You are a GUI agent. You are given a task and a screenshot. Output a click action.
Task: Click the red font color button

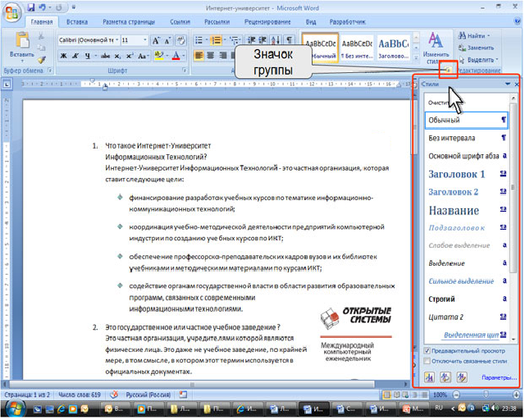[x=176, y=56]
